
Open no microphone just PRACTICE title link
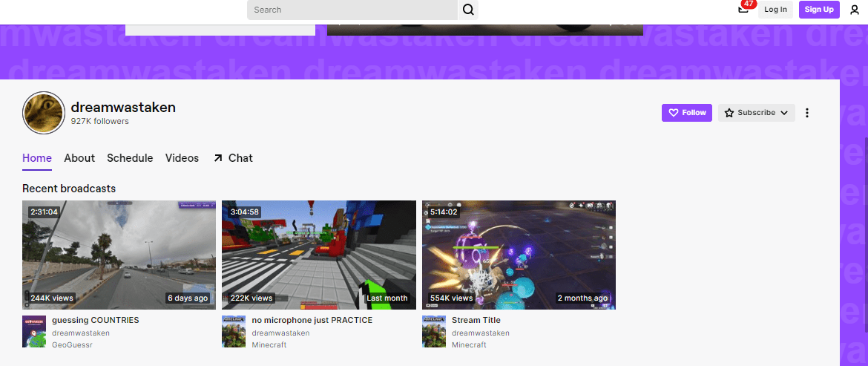[312, 320]
